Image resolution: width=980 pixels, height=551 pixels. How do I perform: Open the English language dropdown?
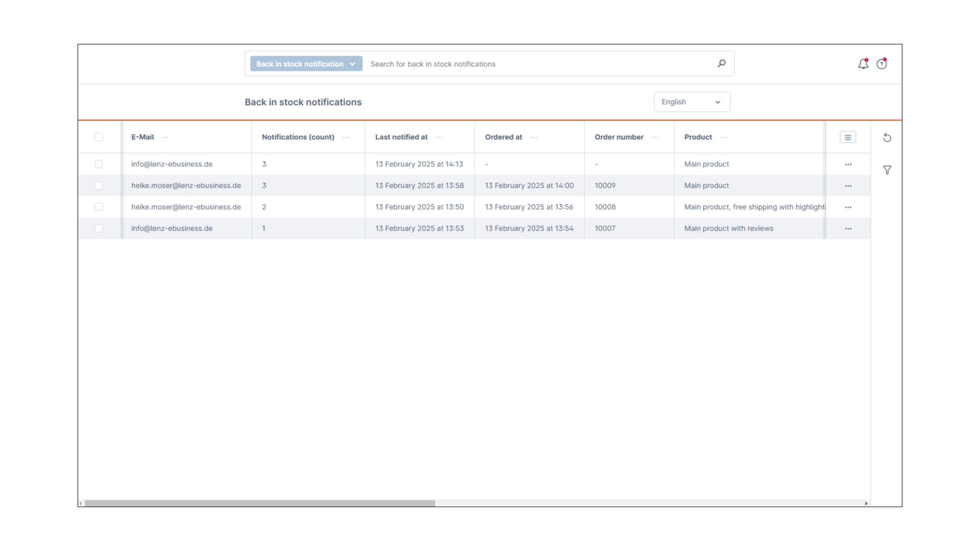692,102
